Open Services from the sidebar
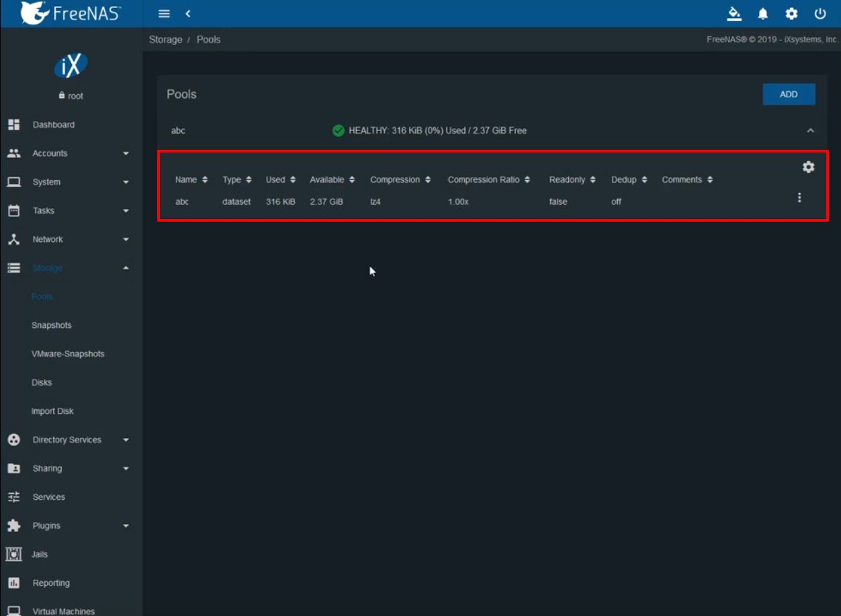 click(48, 497)
